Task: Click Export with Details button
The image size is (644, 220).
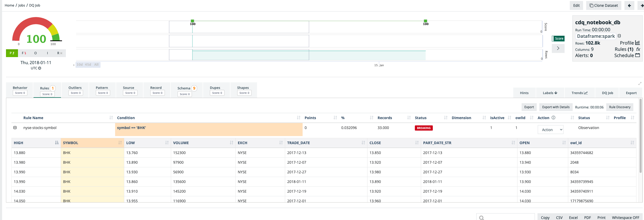Action: pyautogui.click(x=556, y=107)
